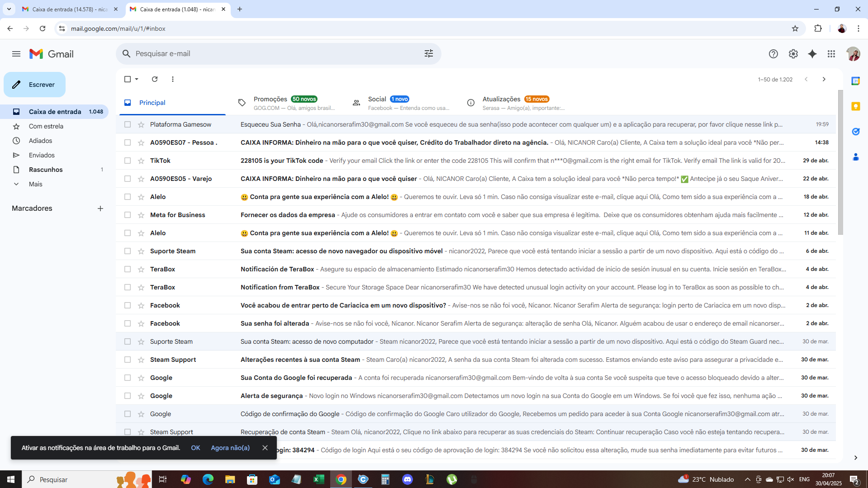Bookmark this page with star icon

point(795,28)
